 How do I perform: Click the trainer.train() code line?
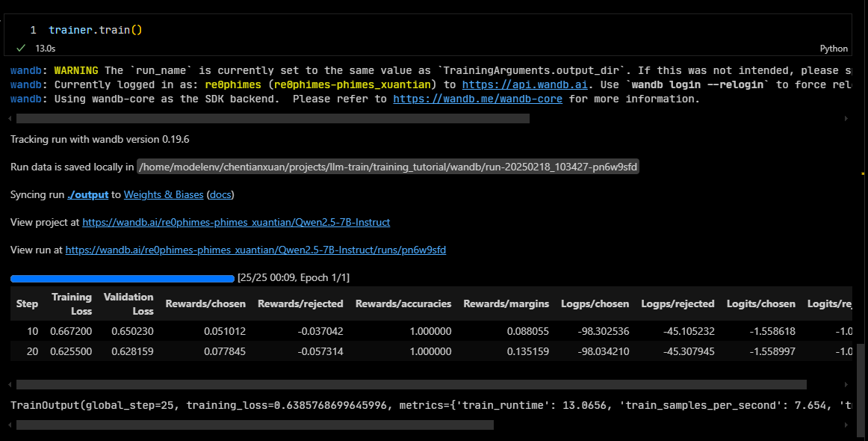point(95,31)
